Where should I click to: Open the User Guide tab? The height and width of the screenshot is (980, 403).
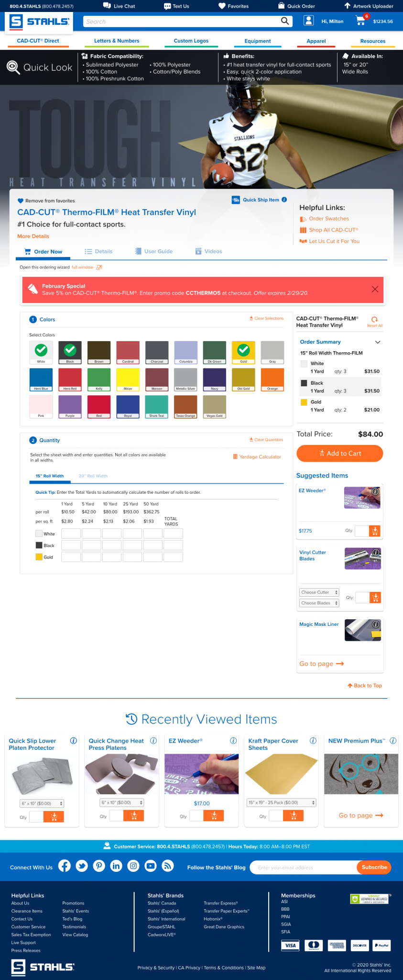pos(154,251)
